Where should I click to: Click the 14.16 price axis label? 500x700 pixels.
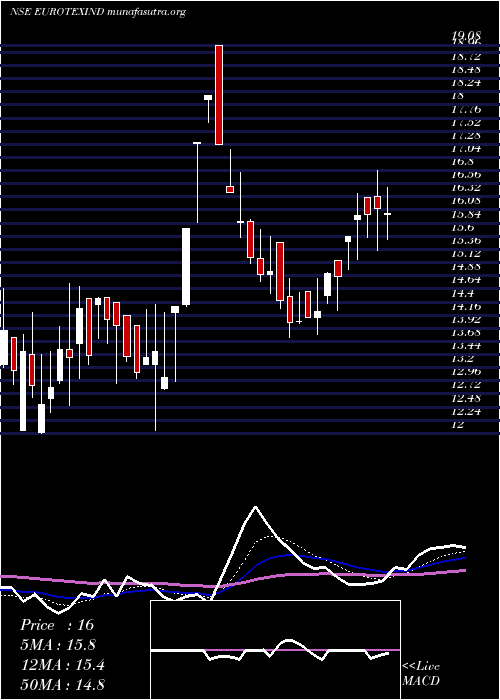(x=466, y=306)
